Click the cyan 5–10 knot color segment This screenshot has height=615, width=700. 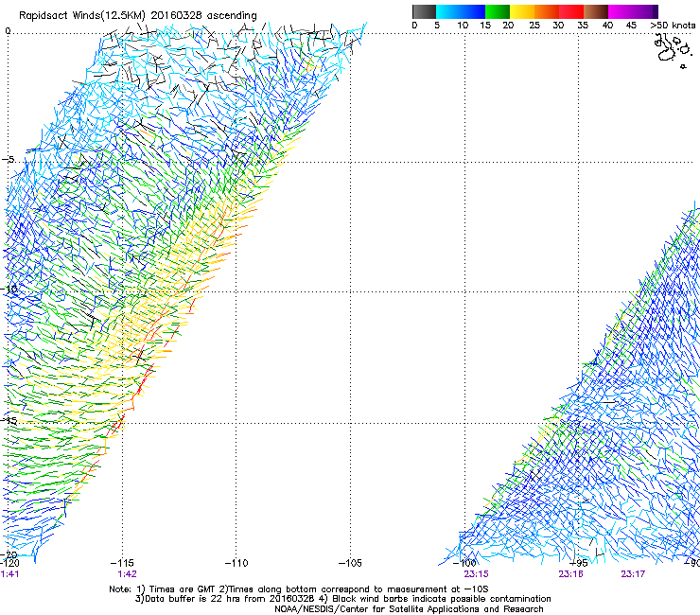point(448,11)
